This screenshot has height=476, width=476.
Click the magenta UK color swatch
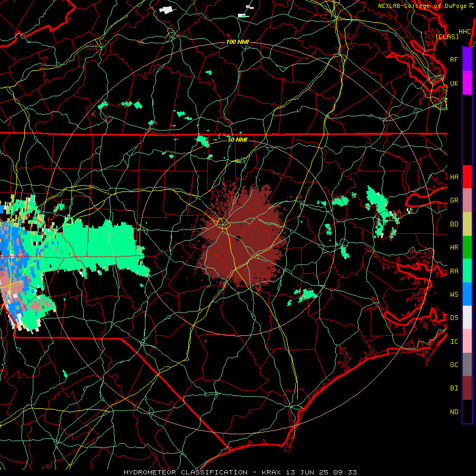coord(467,83)
